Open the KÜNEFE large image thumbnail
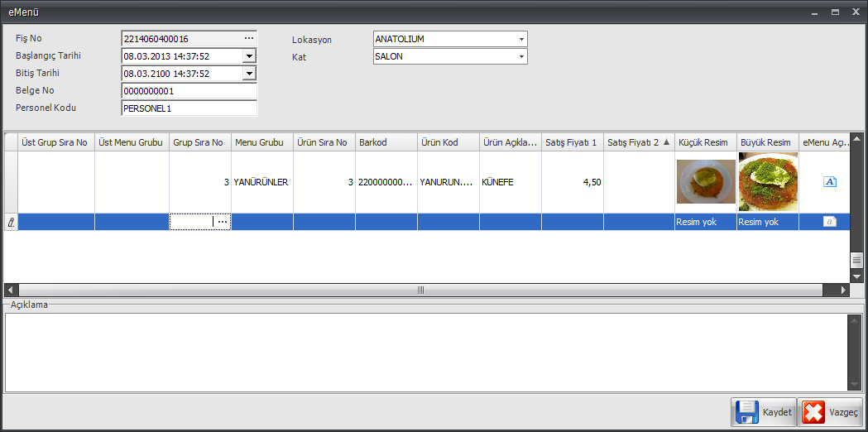This screenshot has height=432, width=868. pos(768,181)
